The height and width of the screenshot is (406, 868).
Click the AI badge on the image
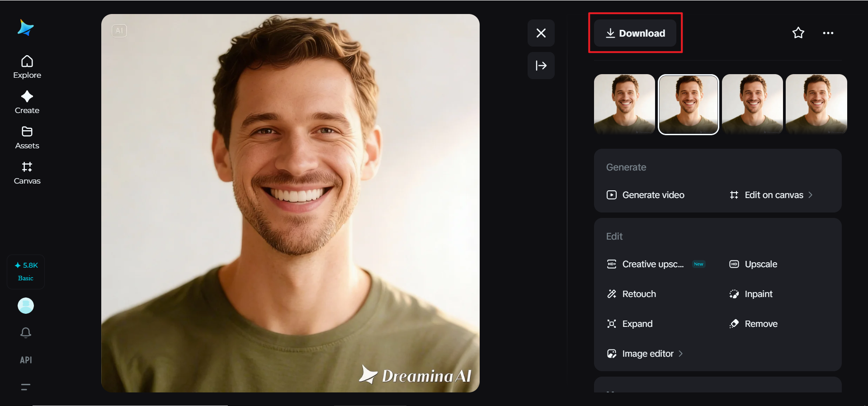tap(119, 31)
